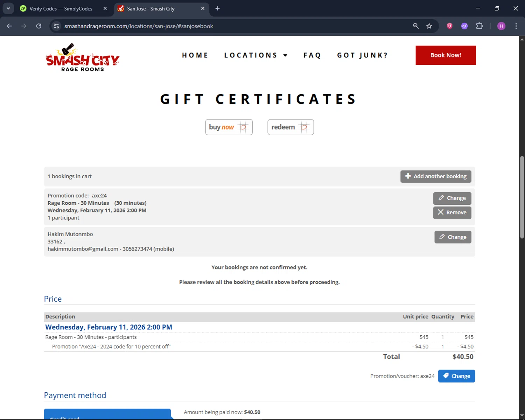
Task: Click the scrollbar down arrow
Action: tap(522, 415)
